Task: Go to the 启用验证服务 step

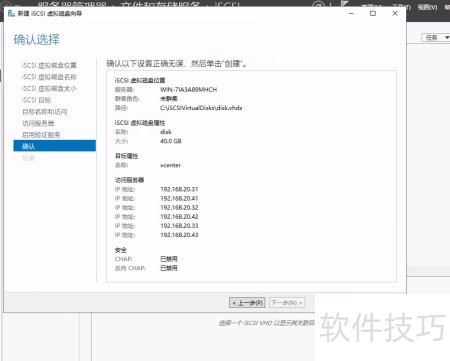Action: 41,135
